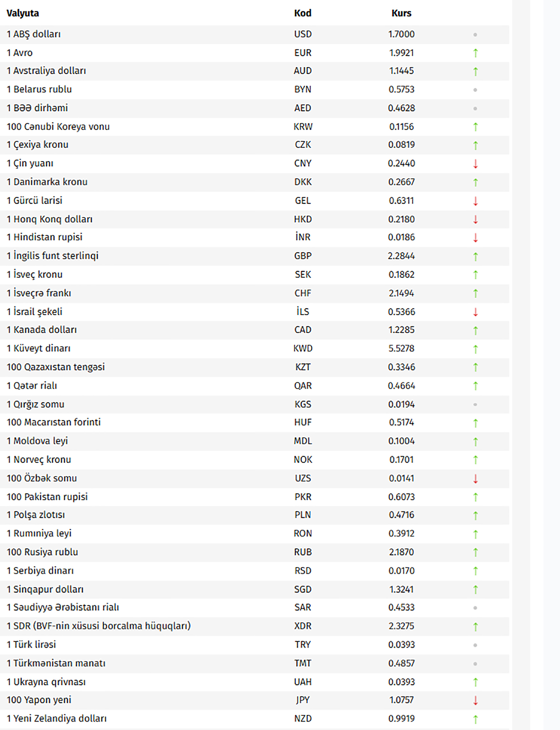Click the gray dot indicator for USD
The width and height of the screenshot is (560, 730).
475,35
